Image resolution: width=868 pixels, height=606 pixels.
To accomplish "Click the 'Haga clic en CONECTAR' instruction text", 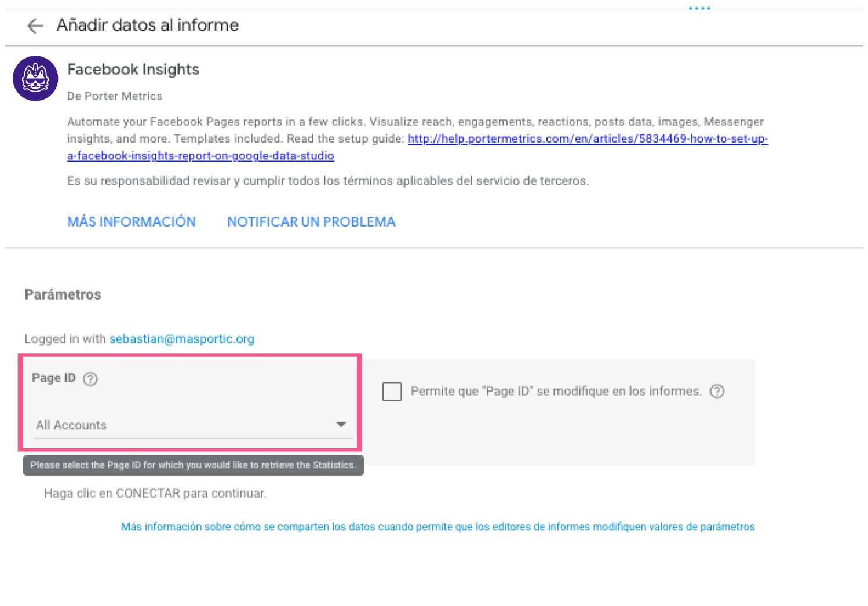I will pos(155,494).
